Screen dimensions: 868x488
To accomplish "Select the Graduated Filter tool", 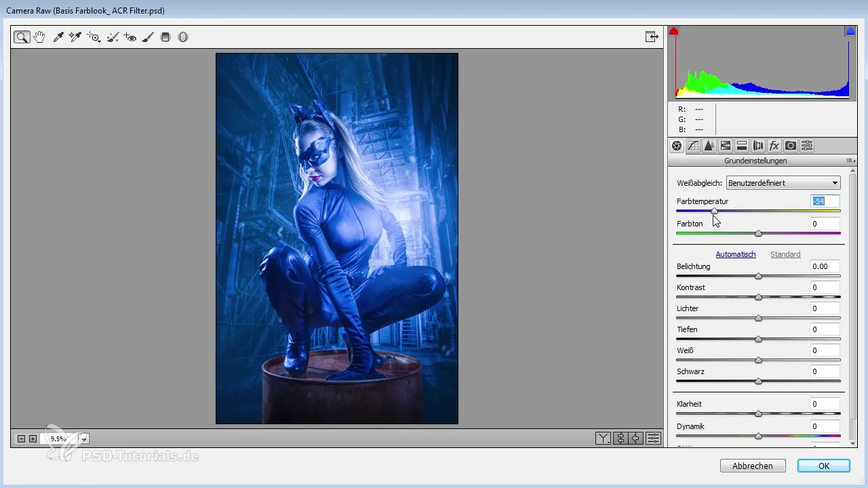I will click(165, 37).
